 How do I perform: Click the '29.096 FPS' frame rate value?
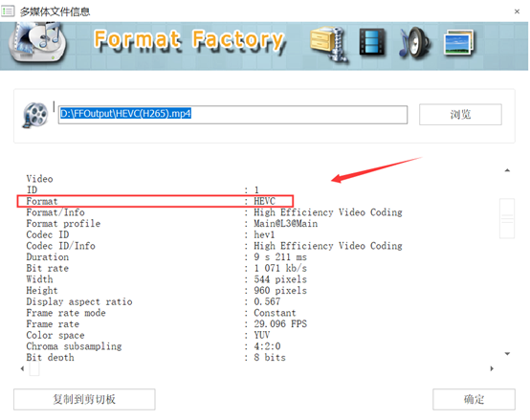(x=280, y=323)
